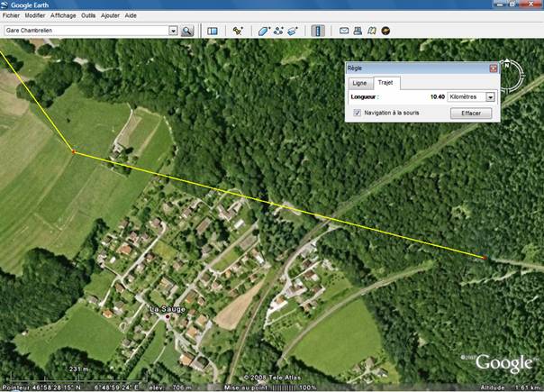
Task: Click the add image overlay icon
Action: (x=294, y=31)
